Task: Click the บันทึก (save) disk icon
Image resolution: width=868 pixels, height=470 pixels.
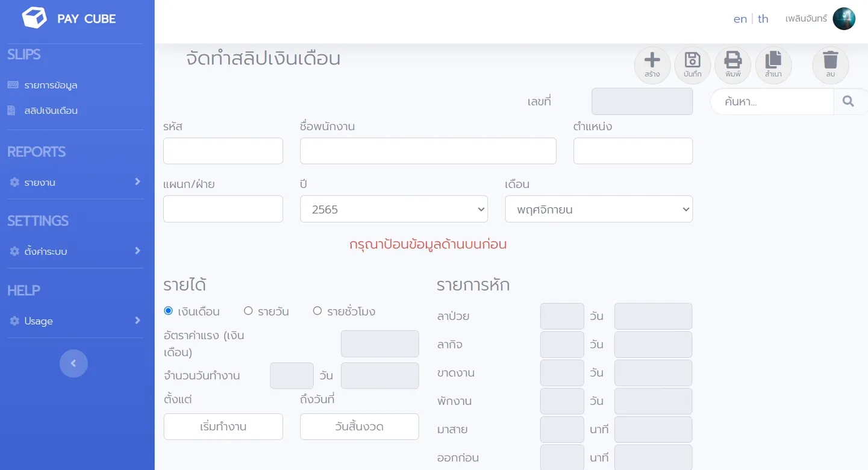Action: (x=693, y=60)
